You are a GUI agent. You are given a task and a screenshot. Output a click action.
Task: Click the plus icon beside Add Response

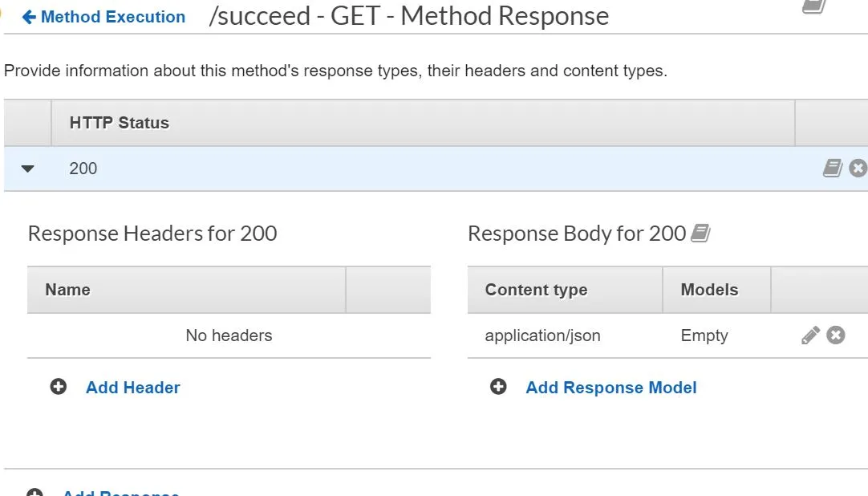point(34,493)
